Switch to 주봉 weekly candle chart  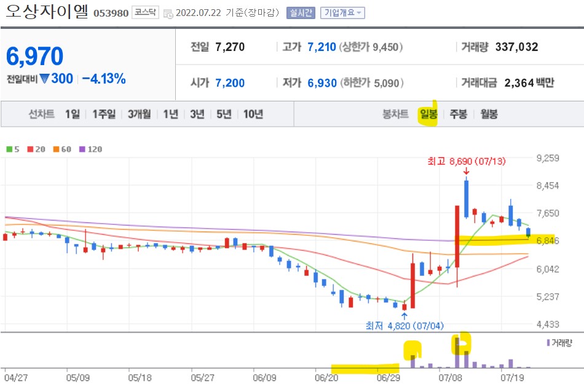pos(458,114)
